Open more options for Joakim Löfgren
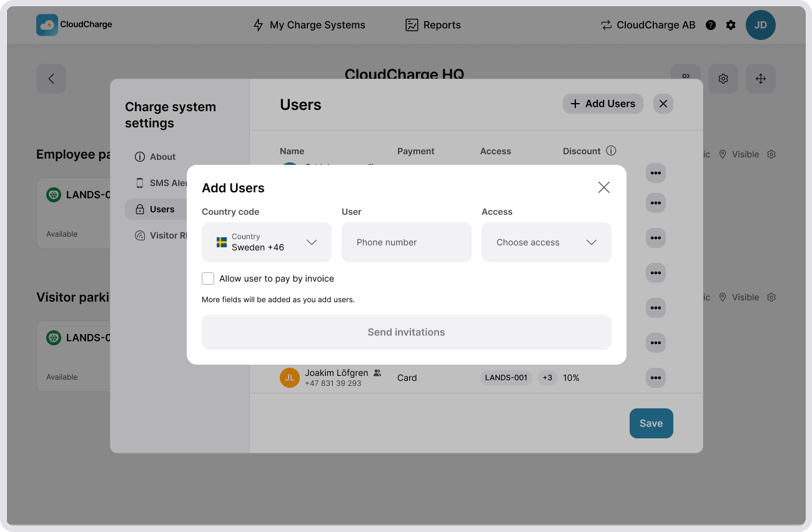The image size is (812, 532). [x=655, y=378]
